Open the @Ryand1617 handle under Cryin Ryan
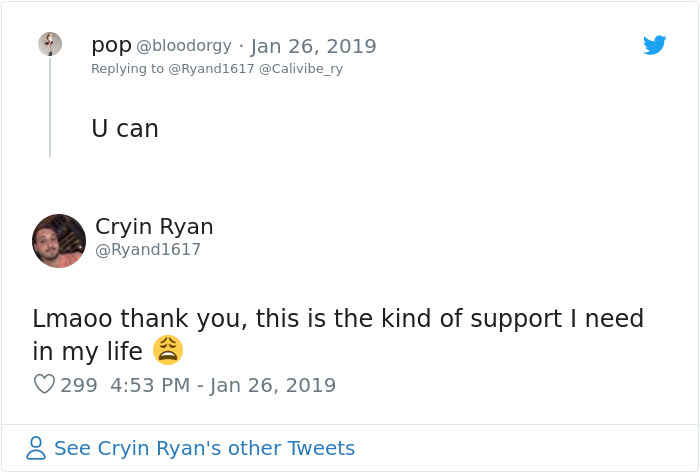700x473 pixels. click(148, 250)
